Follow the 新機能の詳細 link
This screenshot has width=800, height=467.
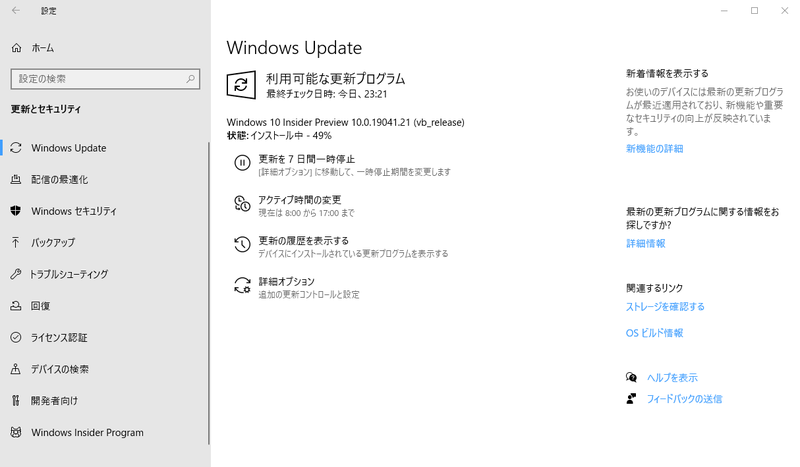(655, 149)
